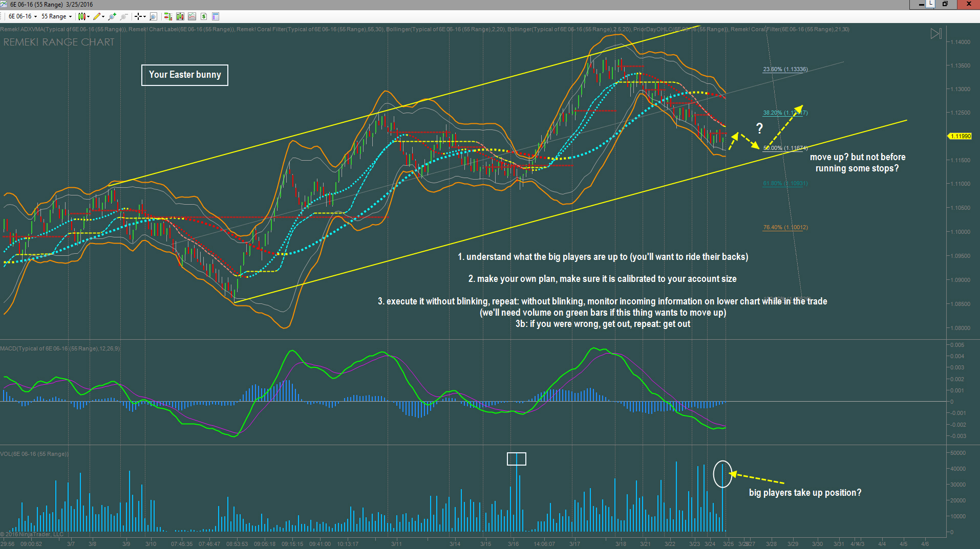Viewport: 980px width, 549px height.
Task: Select the 61.80% Fibonacci level label
Action: pyautogui.click(x=785, y=183)
